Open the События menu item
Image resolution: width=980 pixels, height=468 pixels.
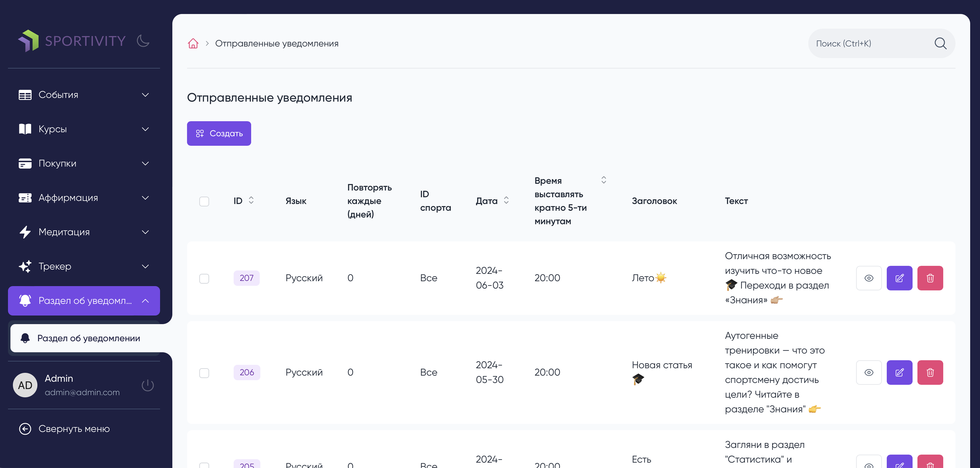[84, 95]
